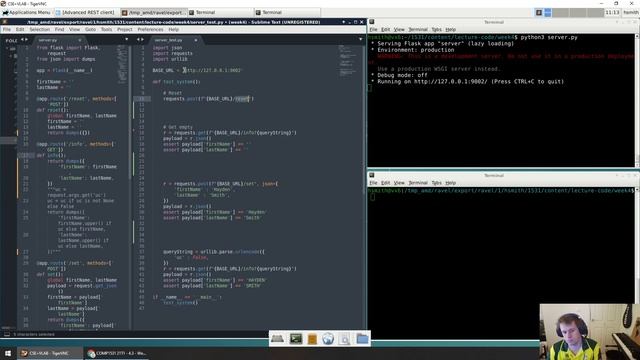
Task: Click the top Terminal window icon
Action: click(x=372, y=22)
